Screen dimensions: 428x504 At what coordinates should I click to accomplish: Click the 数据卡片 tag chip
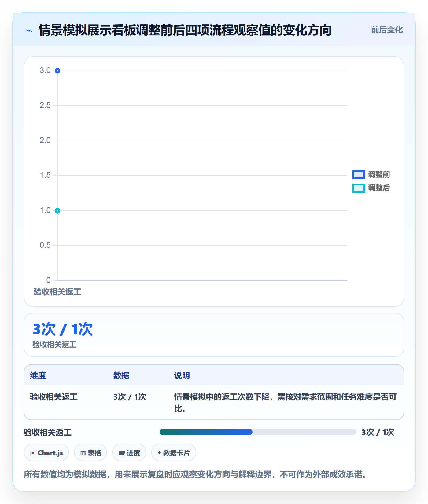point(174,453)
